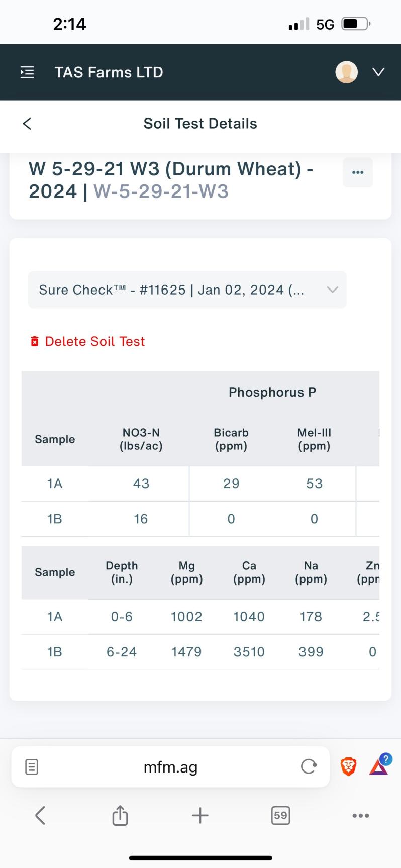This screenshot has height=868, width=401.
Task: Go back from Soil Test Details
Action: tap(27, 124)
